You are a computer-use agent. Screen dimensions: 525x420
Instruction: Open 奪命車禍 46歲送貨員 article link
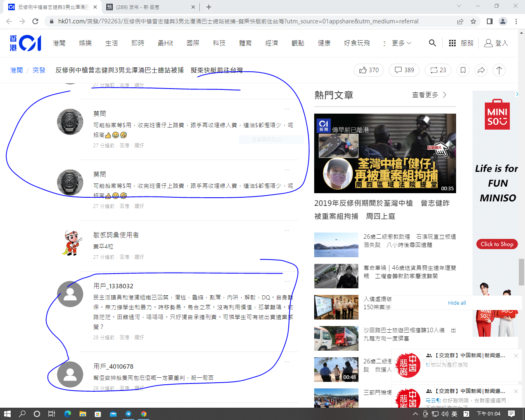(x=409, y=272)
